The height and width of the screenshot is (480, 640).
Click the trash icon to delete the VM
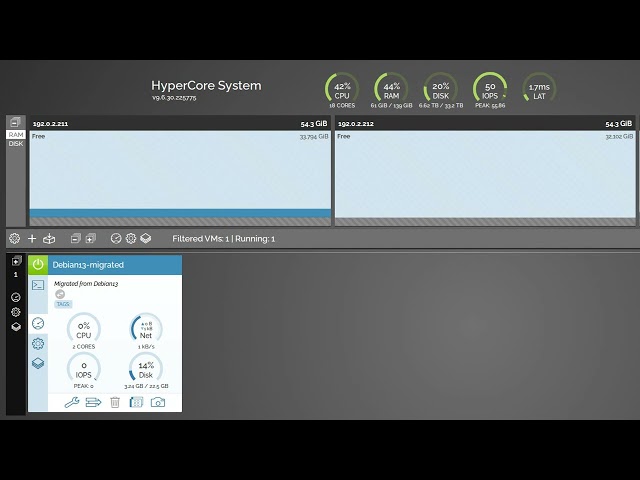[115, 402]
